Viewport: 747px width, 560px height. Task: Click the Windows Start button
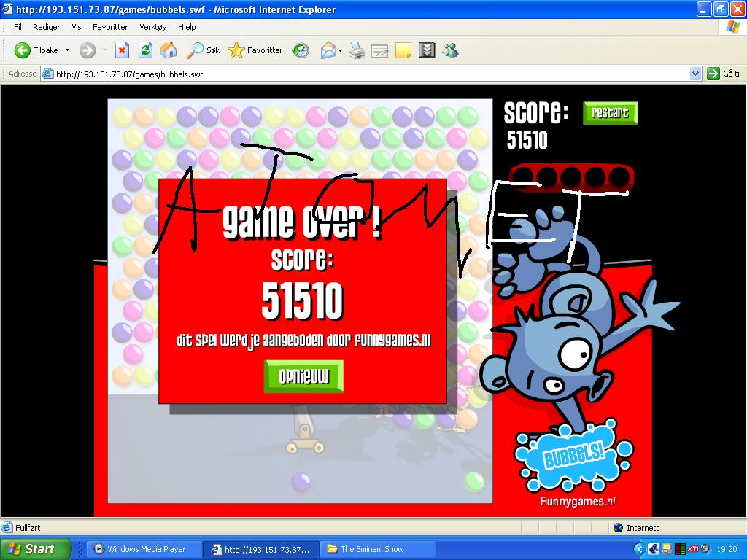[x=34, y=549]
